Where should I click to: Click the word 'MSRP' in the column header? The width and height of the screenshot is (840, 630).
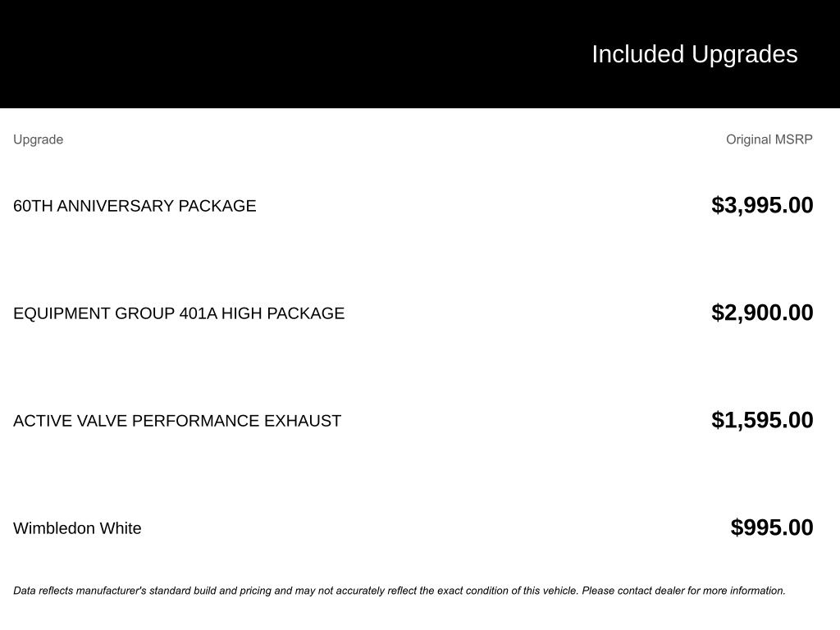[x=792, y=139]
